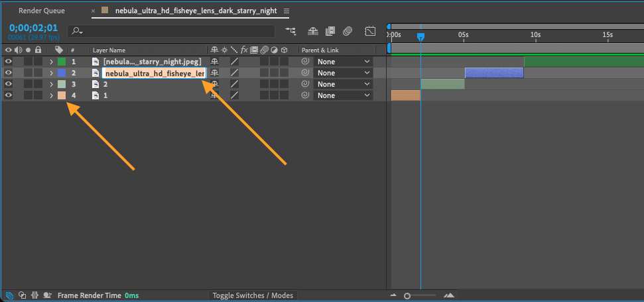Click the parent pick whip for layer 2
The height and width of the screenshot is (302, 644).
pyautogui.click(x=305, y=73)
